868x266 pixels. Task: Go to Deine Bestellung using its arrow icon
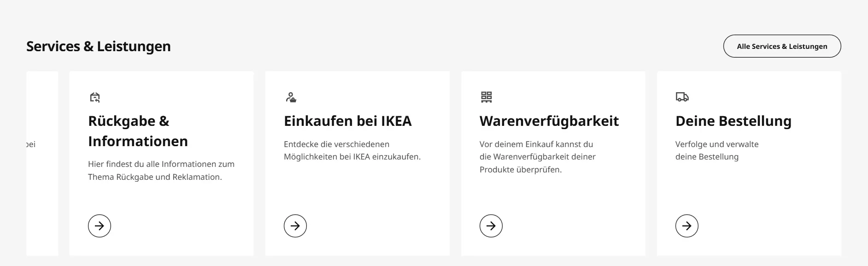pyautogui.click(x=687, y=226)
